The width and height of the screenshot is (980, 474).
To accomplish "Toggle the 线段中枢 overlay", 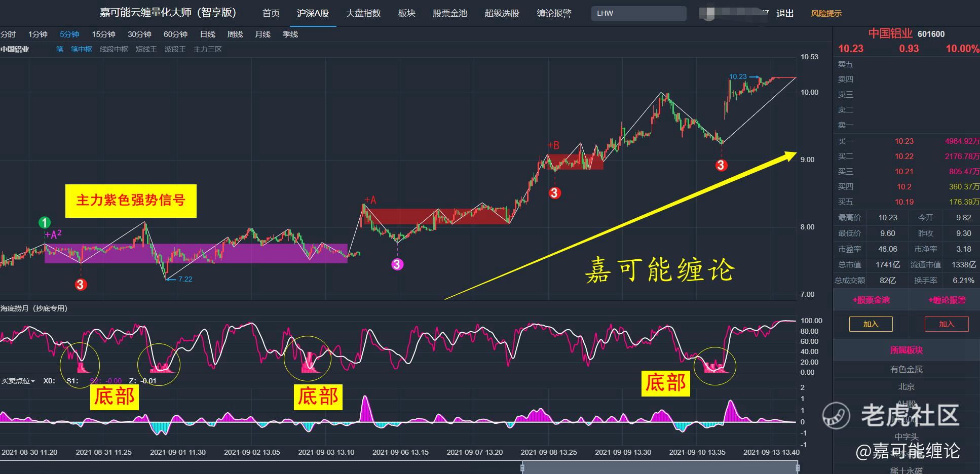I will click(114, 49).
